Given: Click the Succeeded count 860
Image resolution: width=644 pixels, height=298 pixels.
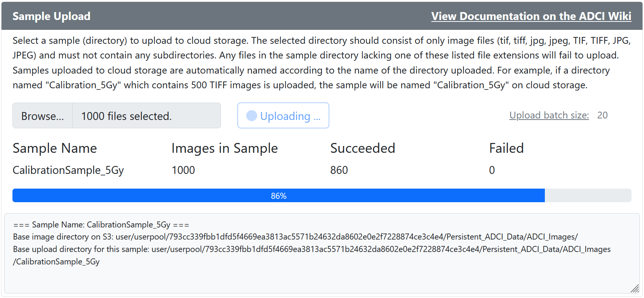Looking at the screenshot, I should (339, 170).
